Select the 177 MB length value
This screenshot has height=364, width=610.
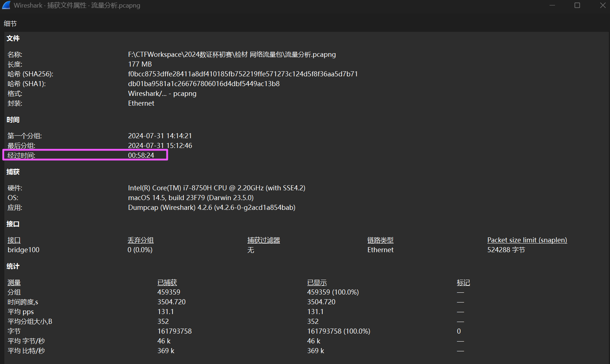coord(140,64)
